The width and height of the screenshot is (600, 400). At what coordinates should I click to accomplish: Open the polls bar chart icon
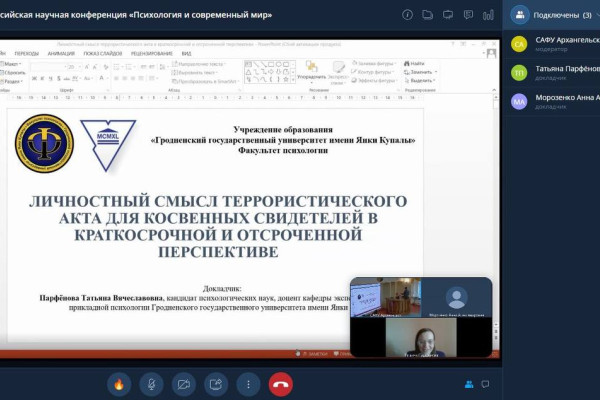click(490, 15)
